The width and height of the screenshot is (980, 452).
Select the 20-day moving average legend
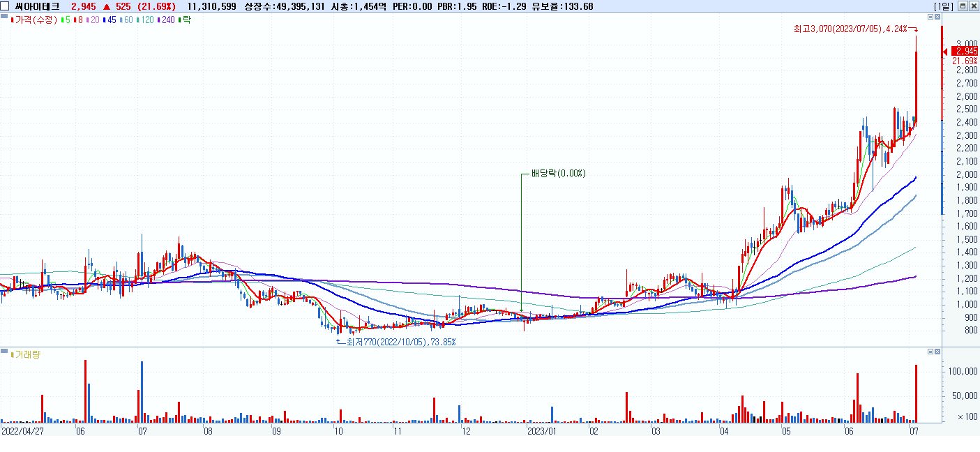click(91, 20)
